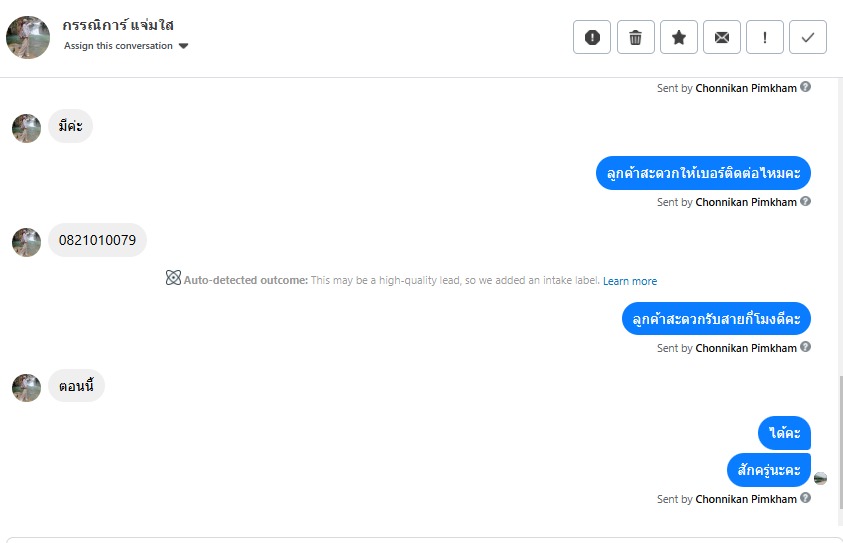The height and width of the screenshot is (543, 843).
Task: Click the avatar beside phone number message
Action: click(27, 241)
